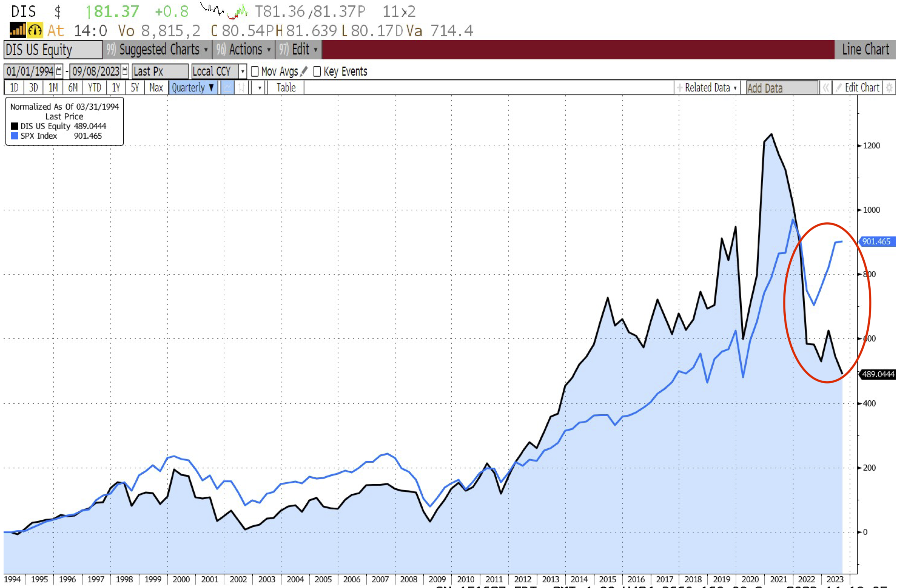
Task: Open the Suggested Charts menu
Action: (157, 49)
